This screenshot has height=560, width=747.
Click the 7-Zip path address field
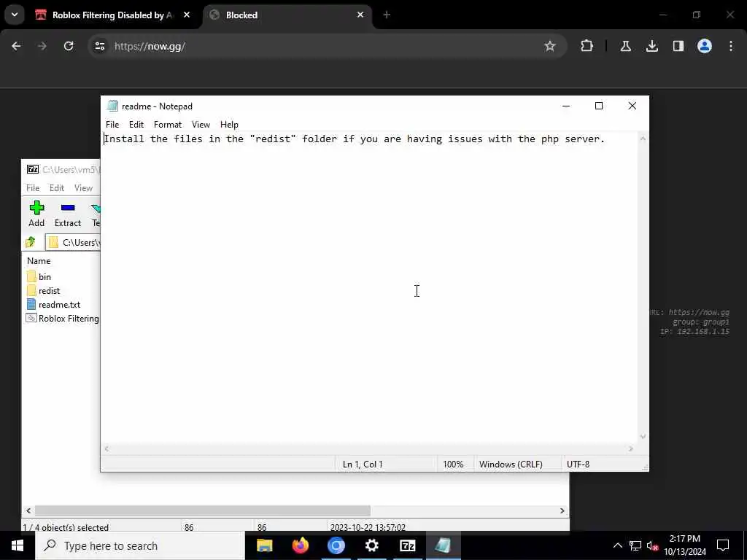(73, 242)
